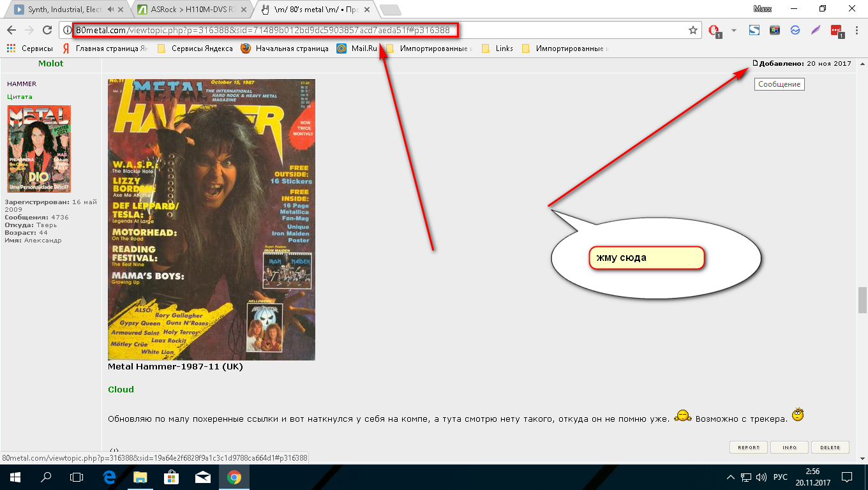Reload the current page
The width and height of the screenshot is (868, 490).
47,30
